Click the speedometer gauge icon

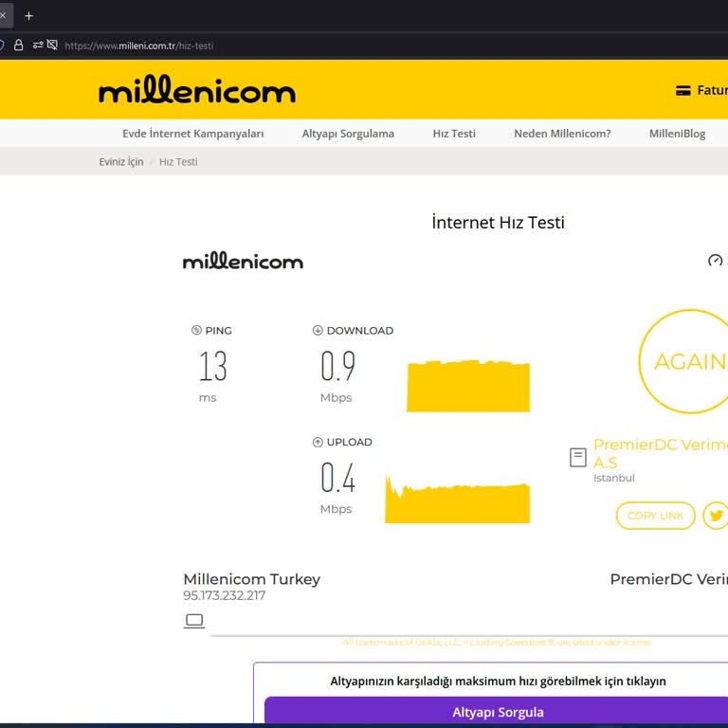715,261
